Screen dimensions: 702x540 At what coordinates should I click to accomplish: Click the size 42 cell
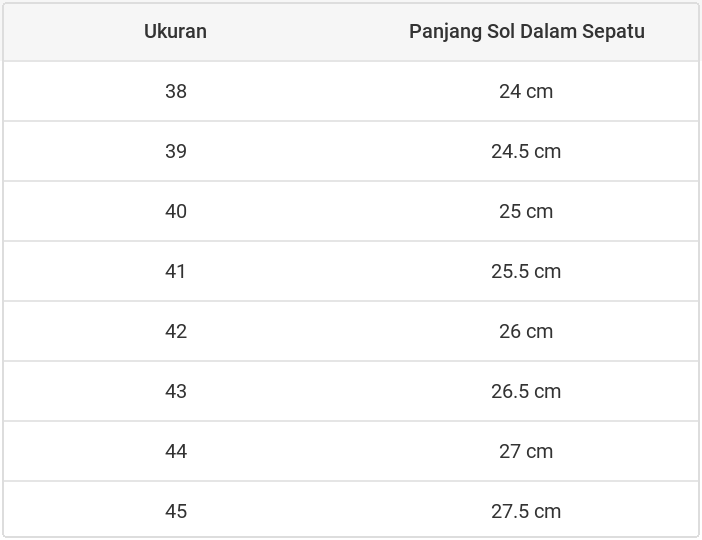176,331
